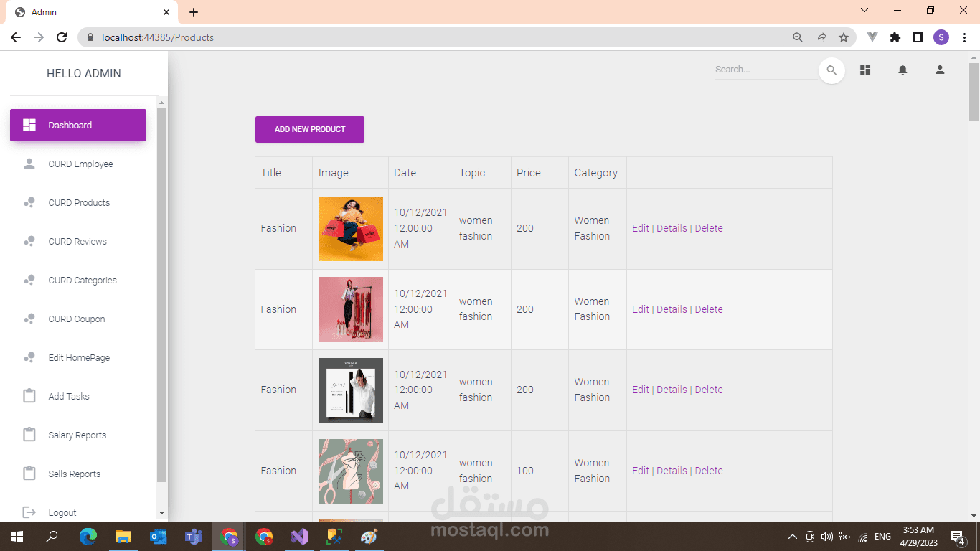Viewport: 980px width, 551px height.
Task: Click the logout arrow icon in sidebar
Action: click(x=29, y=512)
